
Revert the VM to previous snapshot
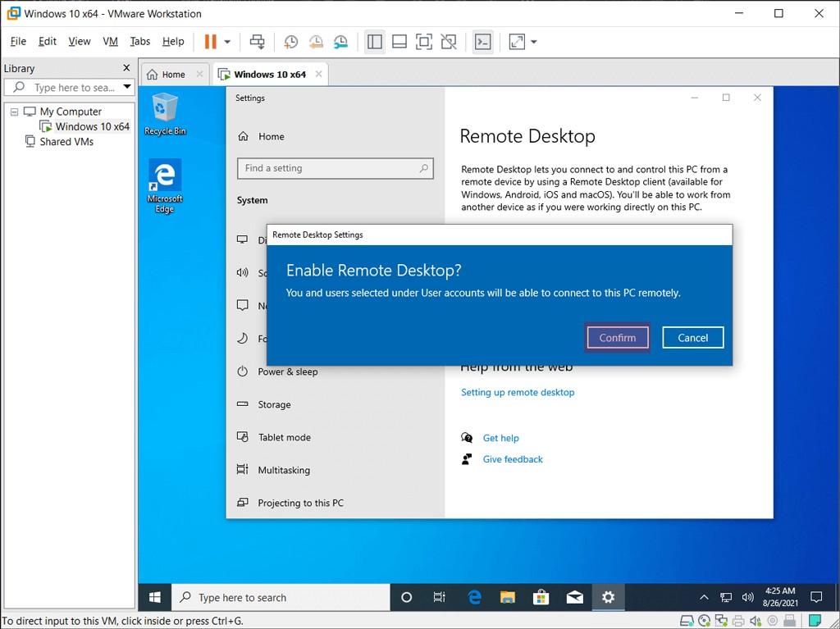point(316,42)
